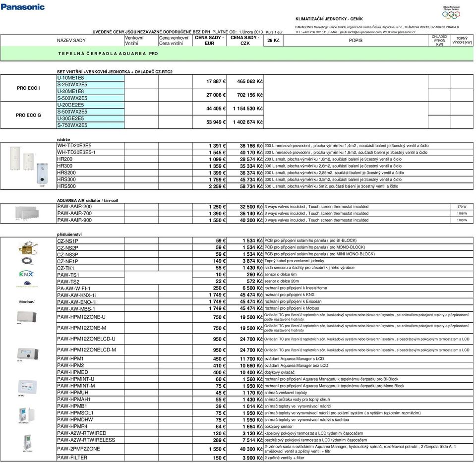Image resolution: width=476 pixels, height=463 pixels.
Task: Click the 'CENA SADY - CZK' column header
Action: click(x=245, y=40)
